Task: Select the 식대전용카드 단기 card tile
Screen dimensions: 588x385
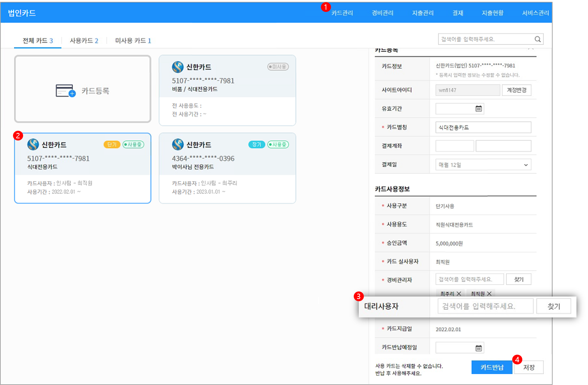Action: 83,168
